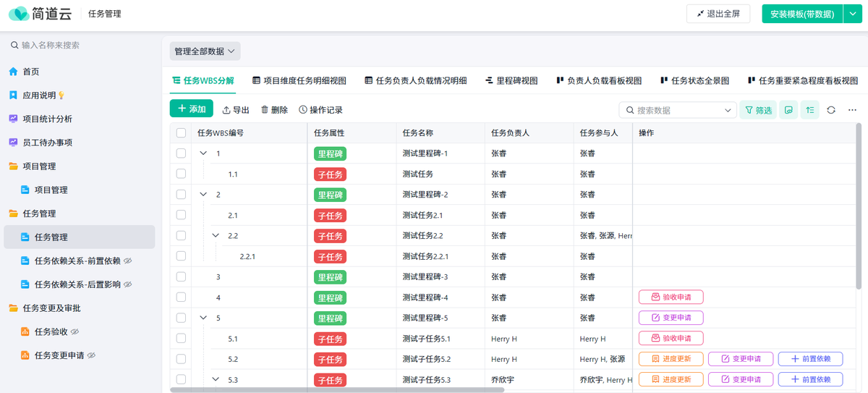This screenshot has height=393, width=868.
Task: Open the more options ellipsis menu
Action: pyautogui.click(x=852, y=110)
